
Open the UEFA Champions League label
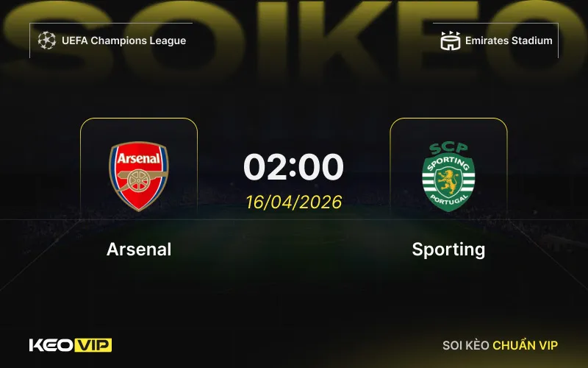click(123, 40)
